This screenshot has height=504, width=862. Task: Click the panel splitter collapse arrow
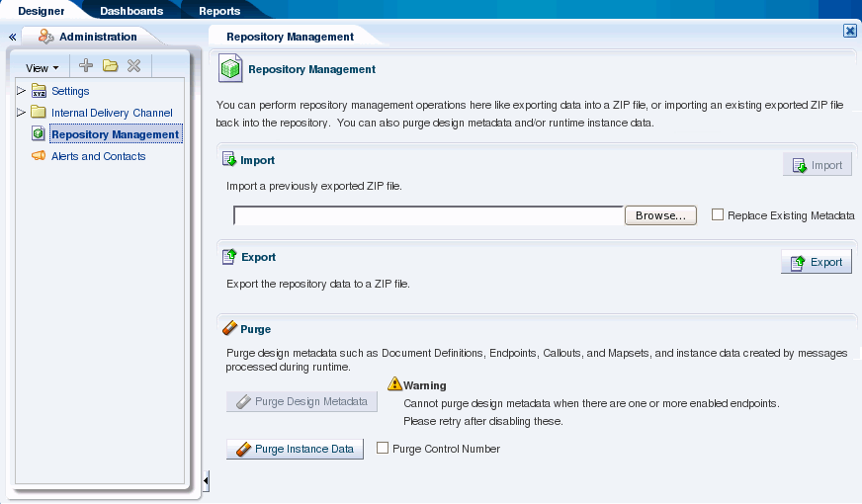(206, 481)
